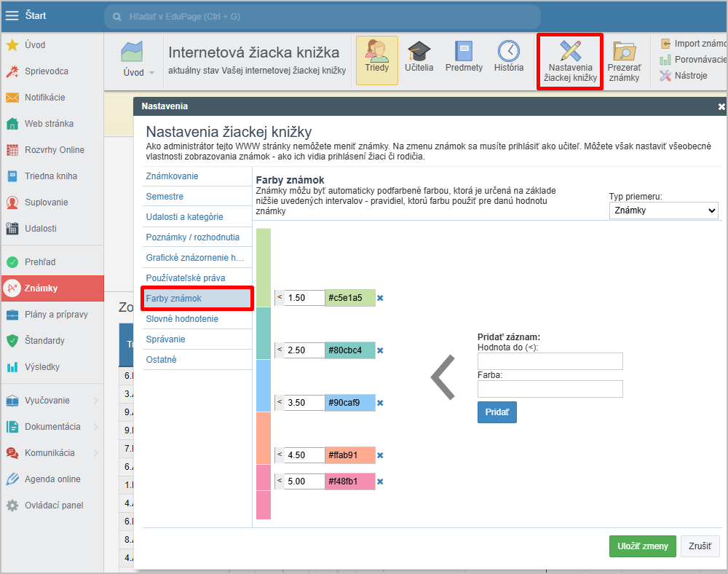Open the Typ priemeru dropdown
Viewport: 728px width, 574px height.
(x=663, y=211)
